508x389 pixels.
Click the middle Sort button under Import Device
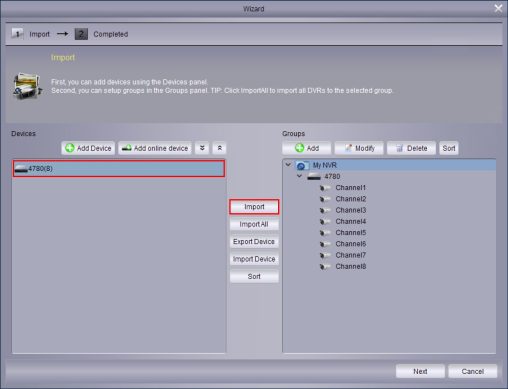point(254,276)
